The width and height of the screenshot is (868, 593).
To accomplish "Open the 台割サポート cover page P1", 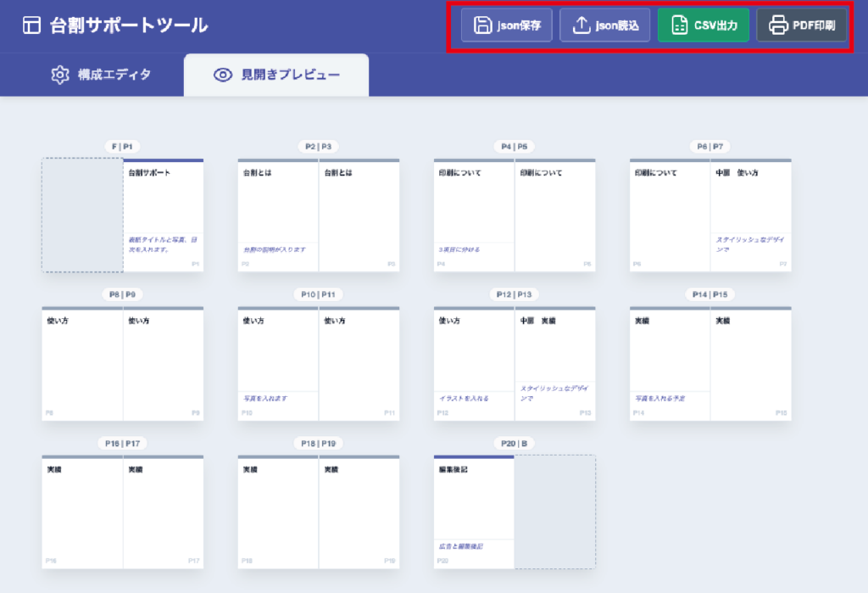I will click(164, 215).
